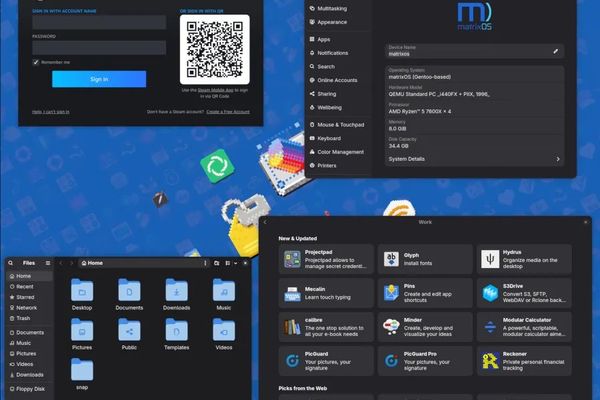Expand System Details chevron in Settings
The height and width of the screenshot is (400, 600).
tap(558, 159)
